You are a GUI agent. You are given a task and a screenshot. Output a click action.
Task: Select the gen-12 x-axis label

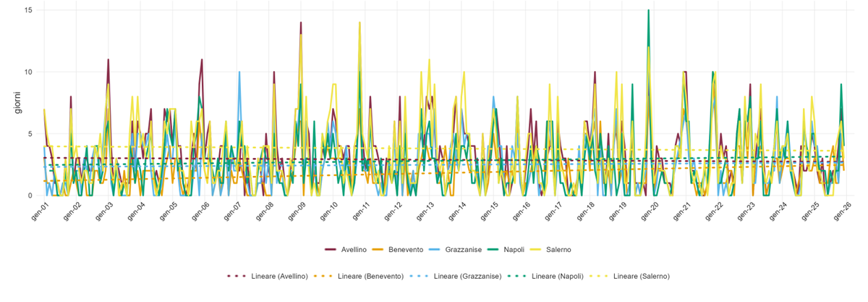(x=394, y=211)
